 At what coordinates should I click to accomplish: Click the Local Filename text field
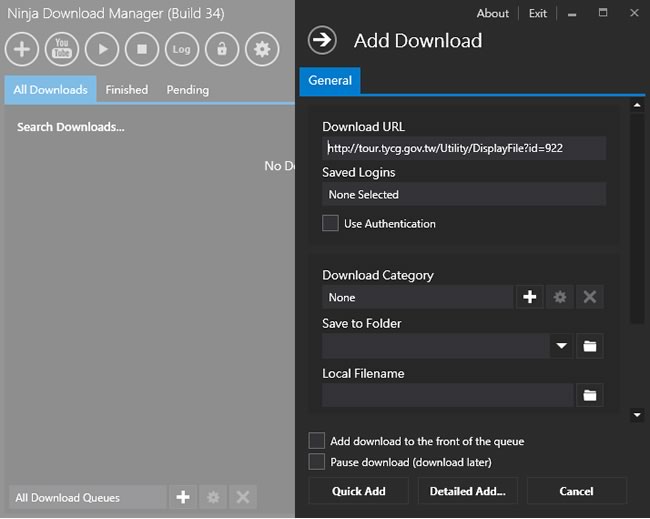pyautogui.click(x=448, y=395)
